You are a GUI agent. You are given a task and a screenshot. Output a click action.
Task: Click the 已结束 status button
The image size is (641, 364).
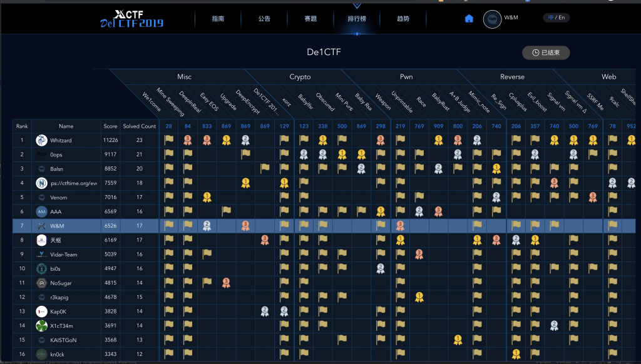coord(546,53)
